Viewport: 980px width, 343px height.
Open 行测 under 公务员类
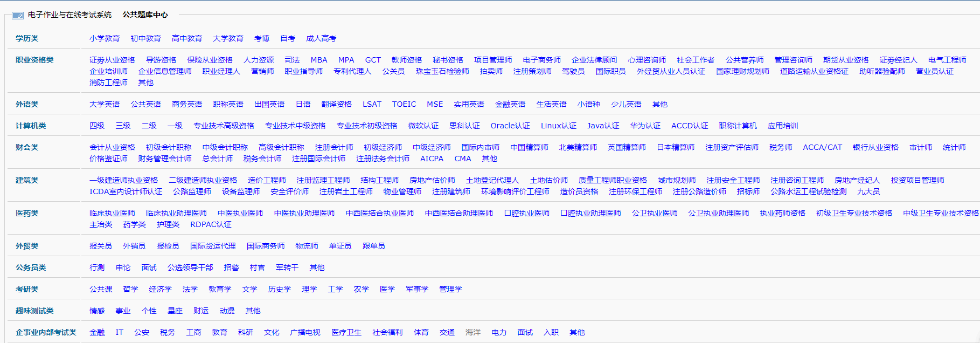(97, 267)
